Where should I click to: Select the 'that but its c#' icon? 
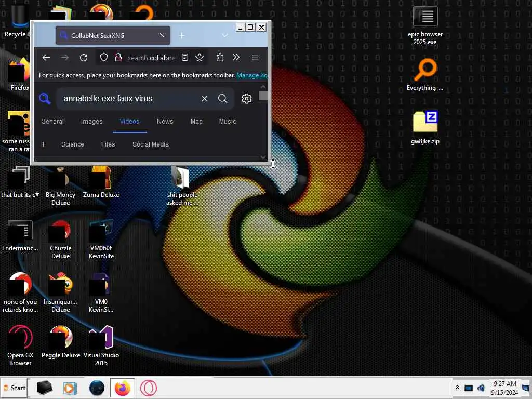(20, 182)
